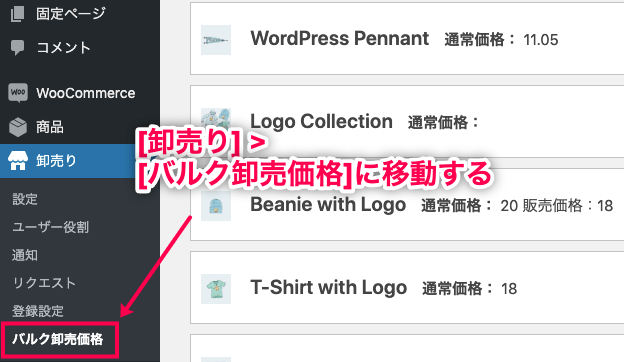Click the 商品 box icon

click(x=18, y=127)
